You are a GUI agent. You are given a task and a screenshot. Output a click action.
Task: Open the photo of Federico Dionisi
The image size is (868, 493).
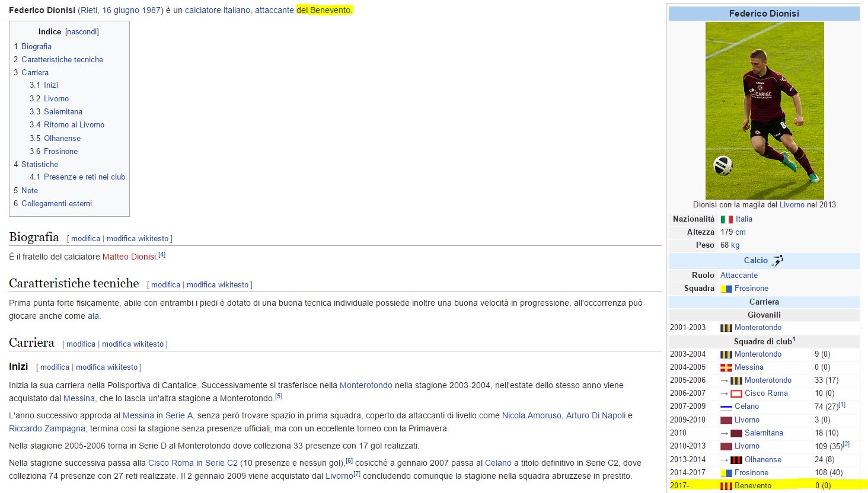pyautogui.click(x=764, y=111)
